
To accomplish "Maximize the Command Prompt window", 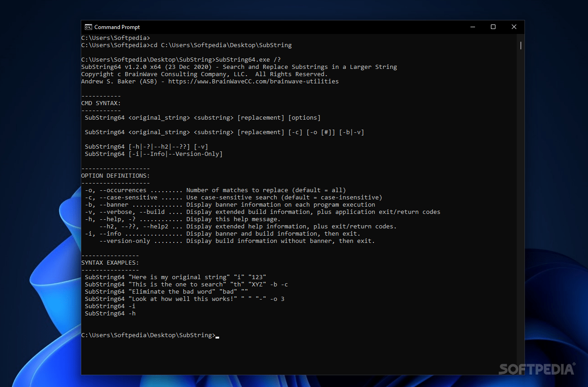I will tap(493, 27).
